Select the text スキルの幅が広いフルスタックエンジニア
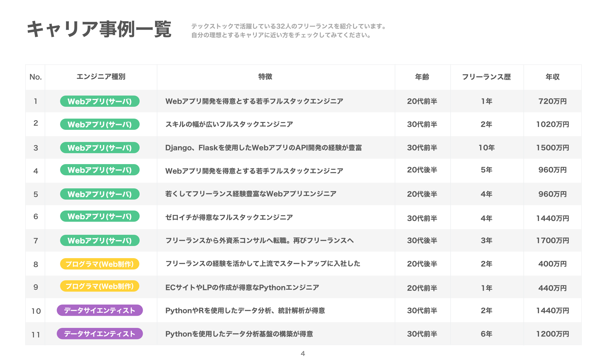This screenshot has width=607, height=364. [229, 124]
